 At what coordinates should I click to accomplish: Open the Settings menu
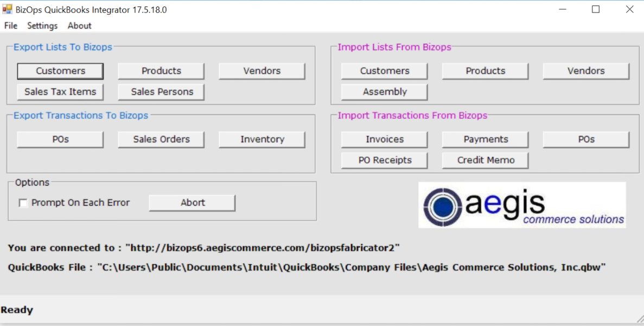pos(42,25)
